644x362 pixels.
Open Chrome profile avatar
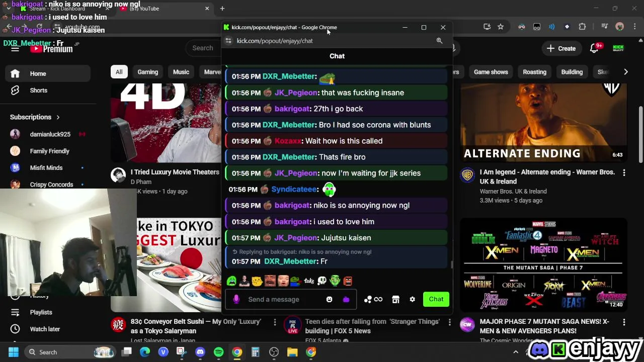(x=619, y=27)
